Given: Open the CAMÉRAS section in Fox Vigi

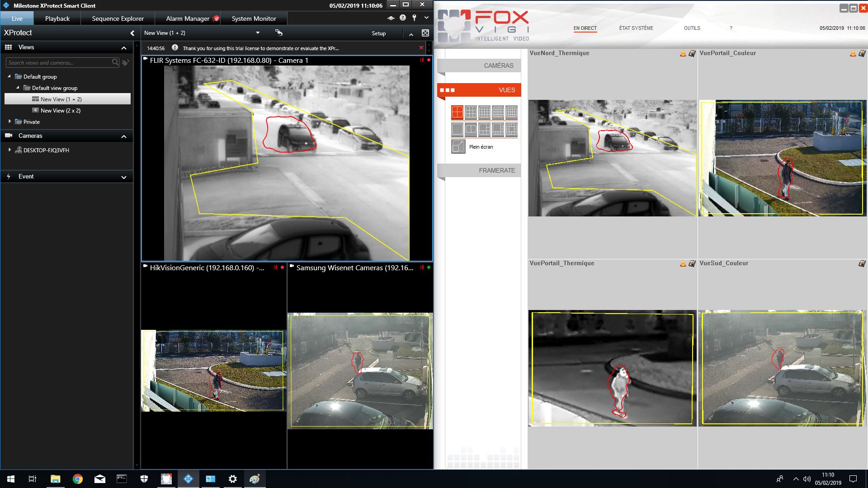Looking at the screenshot, I should coord(479,66).
